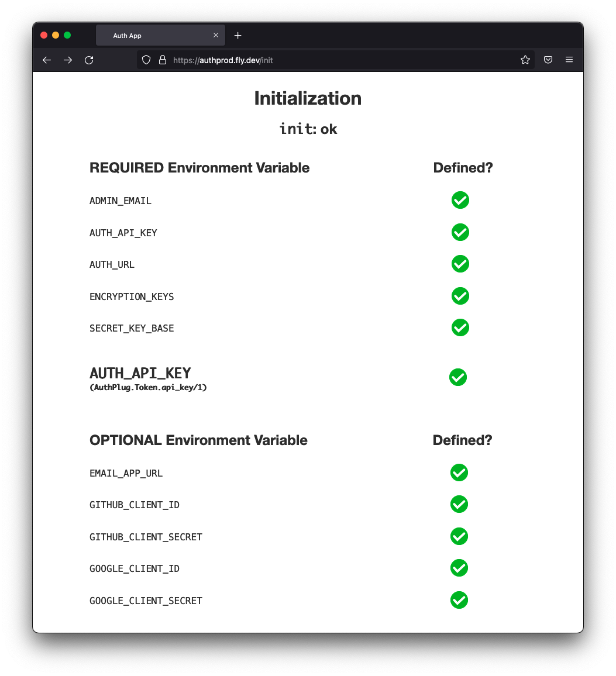Viewport: 616px width, 676px height.
Task: Click the ADMIN_EMAIL green checkmark
Action: pos(460,200)
